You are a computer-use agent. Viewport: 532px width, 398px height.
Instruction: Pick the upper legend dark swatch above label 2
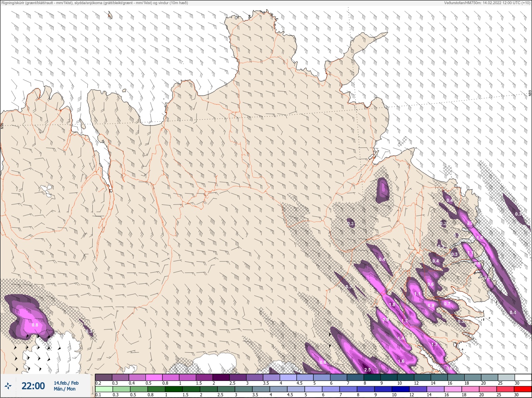pyautogui.click(x=221, y=377)
